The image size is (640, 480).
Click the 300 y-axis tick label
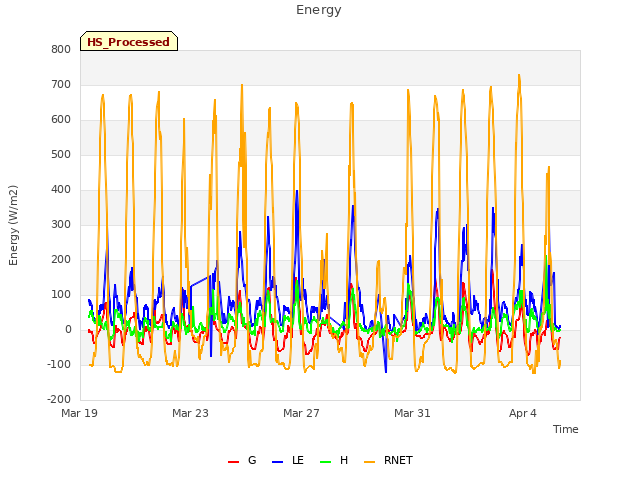pyautogui.click(x=61, y=225)
